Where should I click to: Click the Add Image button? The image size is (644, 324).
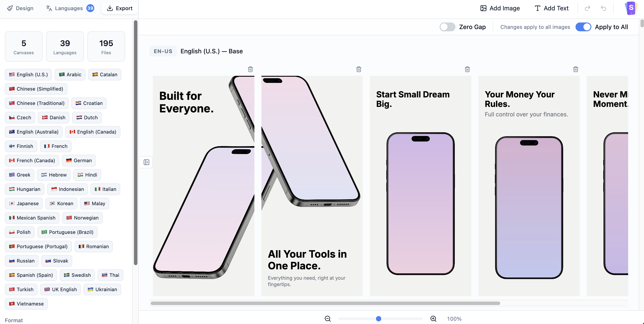click(x=500, y=8)
